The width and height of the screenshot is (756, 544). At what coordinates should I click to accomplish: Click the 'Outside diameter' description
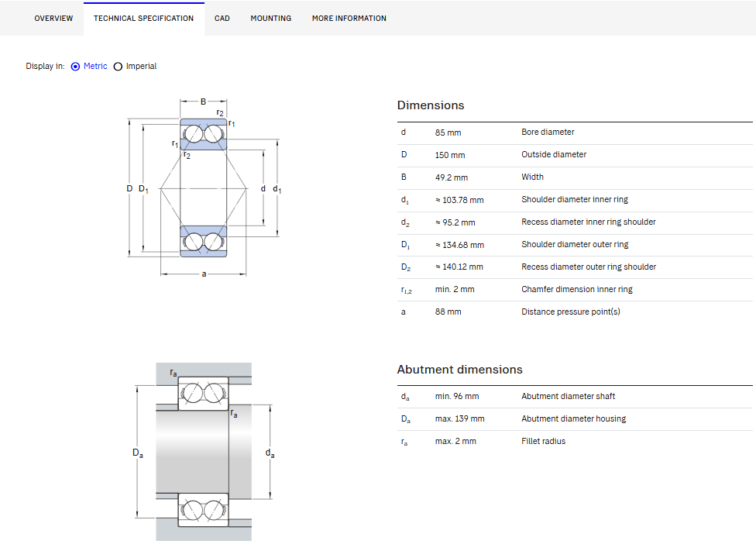click(x=554, y=155)
